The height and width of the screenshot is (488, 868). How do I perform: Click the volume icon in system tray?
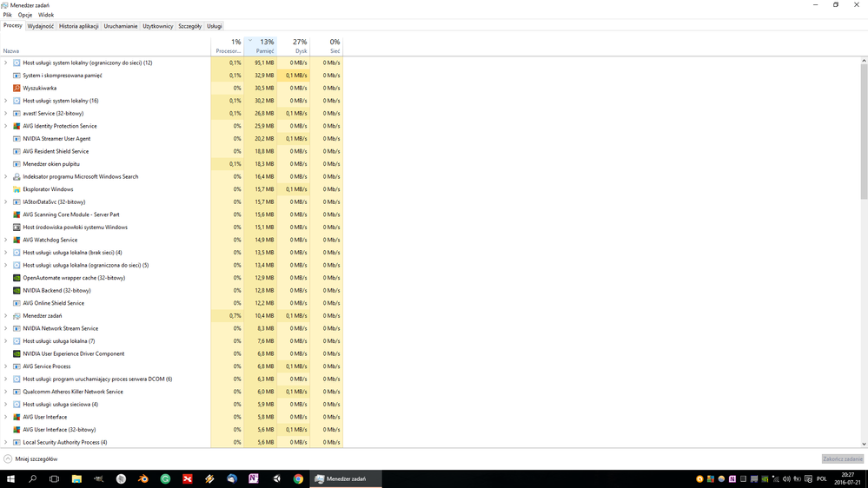786,478
